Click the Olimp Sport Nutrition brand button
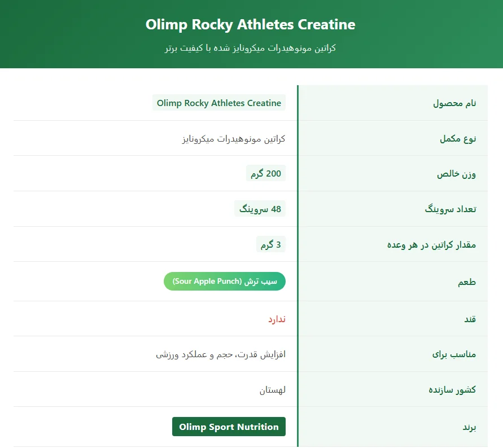503x448 pixels. [229, 427]
